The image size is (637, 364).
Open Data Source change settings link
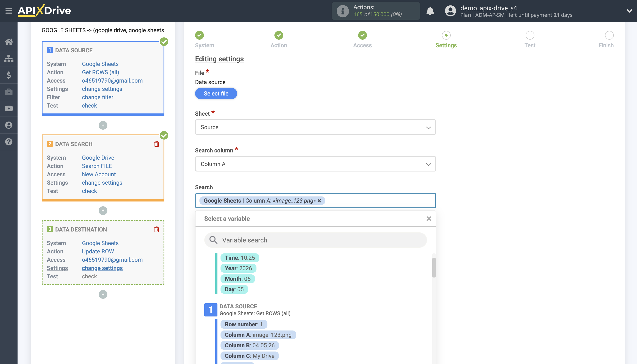(x=102, y=89)
